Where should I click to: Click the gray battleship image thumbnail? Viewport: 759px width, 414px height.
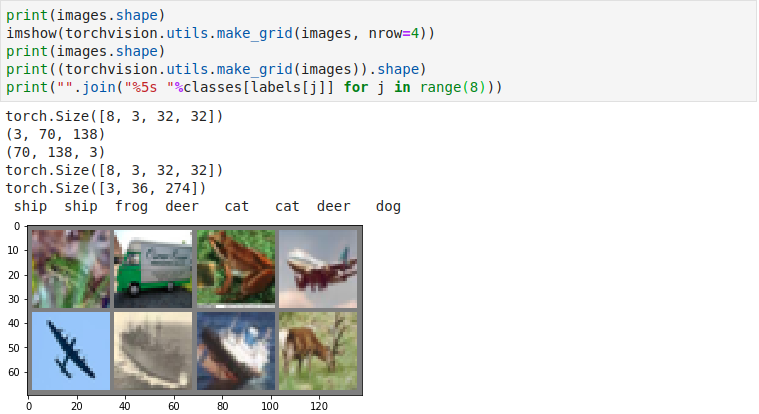(153, 351)
